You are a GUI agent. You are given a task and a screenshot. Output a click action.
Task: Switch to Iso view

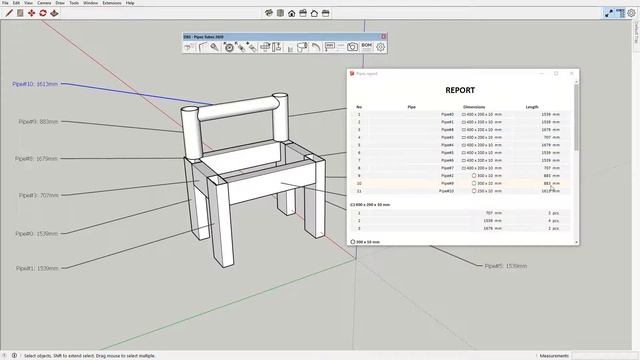(269, 13)
